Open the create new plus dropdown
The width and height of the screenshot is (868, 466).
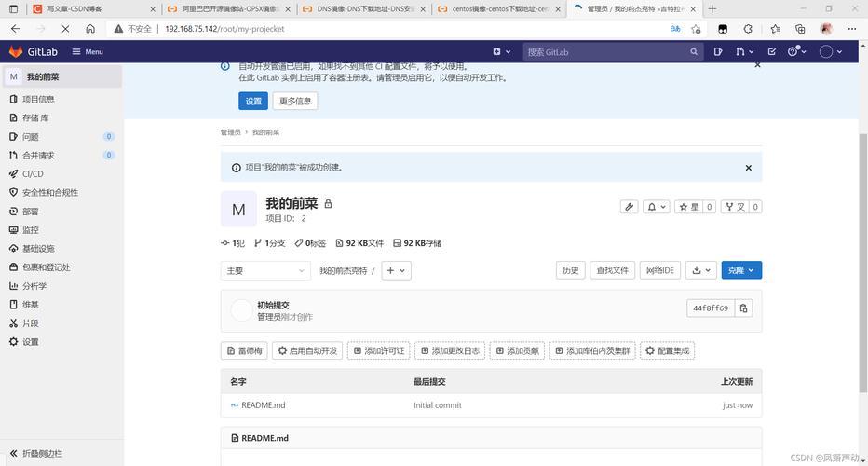[x=502, y=51]
